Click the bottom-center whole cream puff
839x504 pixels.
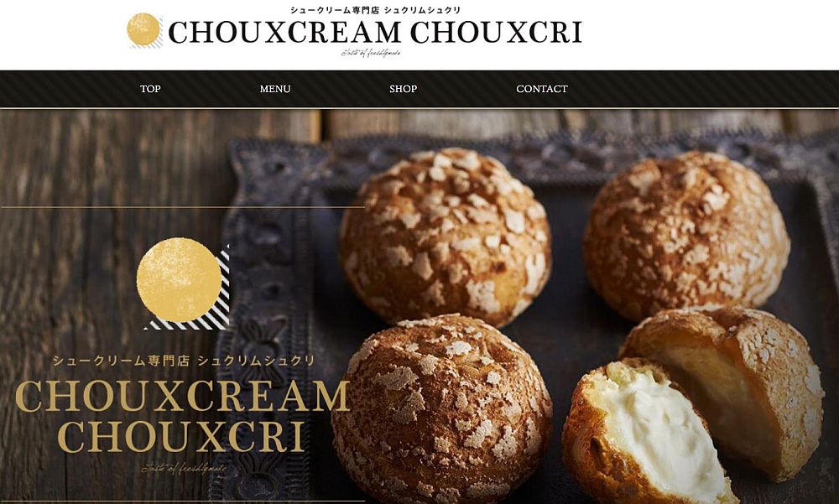(441, 408)
